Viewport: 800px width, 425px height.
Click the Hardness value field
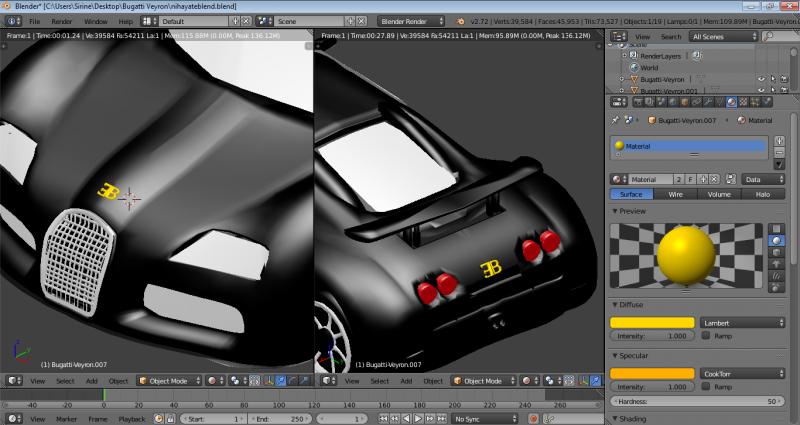click(x=697, y=400)
